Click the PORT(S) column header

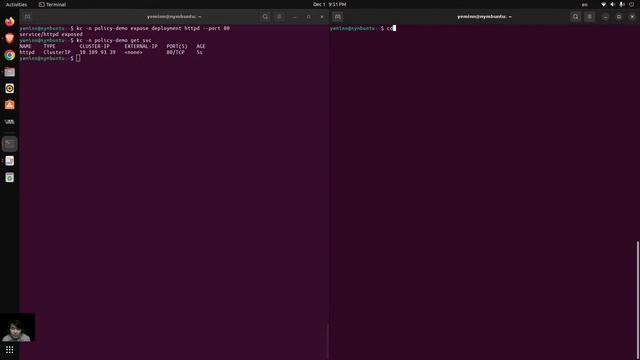[x=177, y=47]
